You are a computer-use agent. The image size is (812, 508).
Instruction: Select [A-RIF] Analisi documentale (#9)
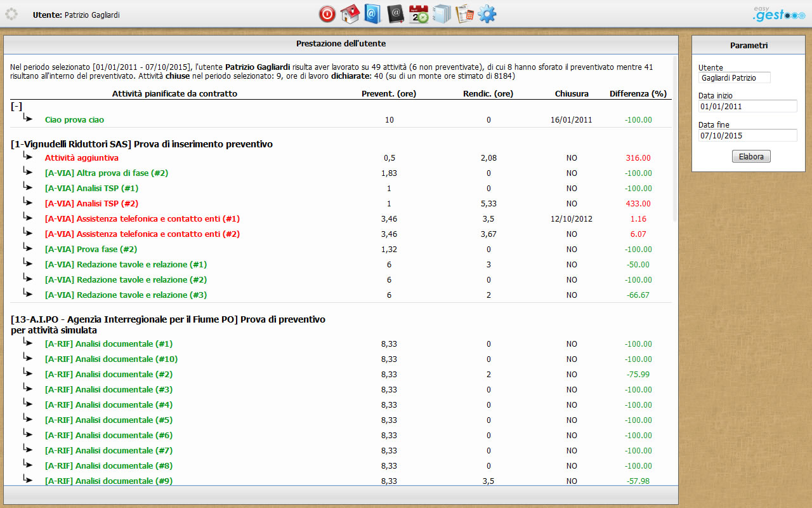click(x=108, y=481)
